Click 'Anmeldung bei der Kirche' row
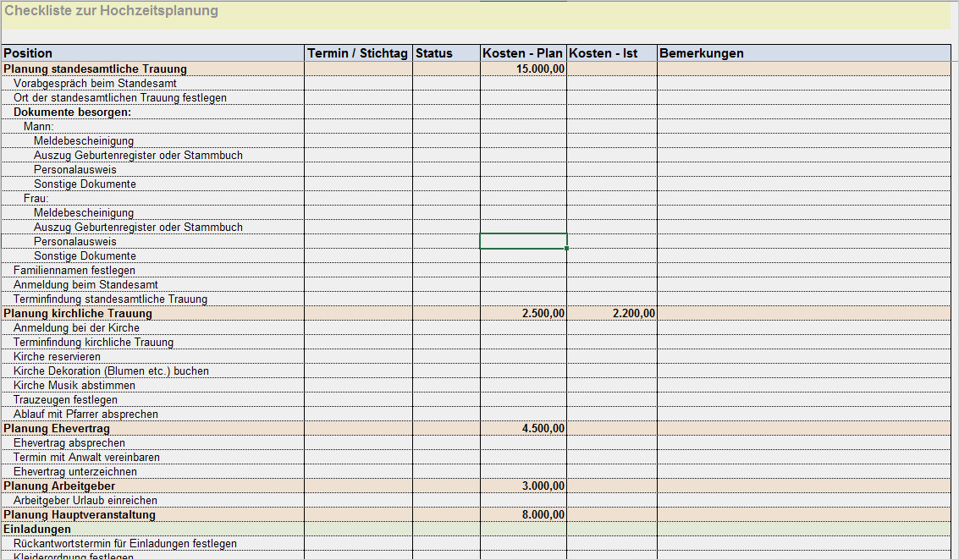Screen dimensions: 959x560 477,327
